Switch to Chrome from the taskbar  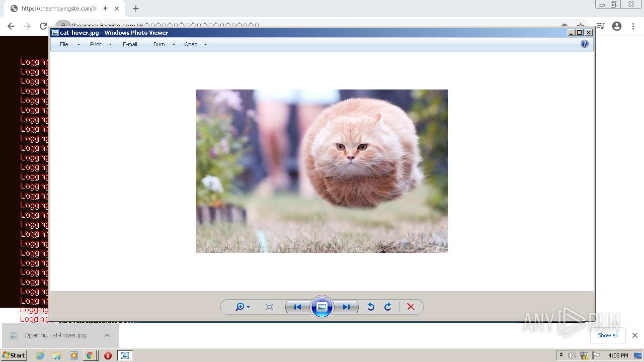pos(90,355)
